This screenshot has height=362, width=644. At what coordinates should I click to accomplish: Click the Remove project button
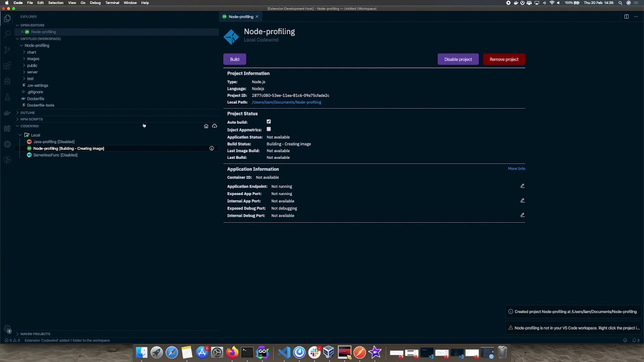(x=504, y=59)
